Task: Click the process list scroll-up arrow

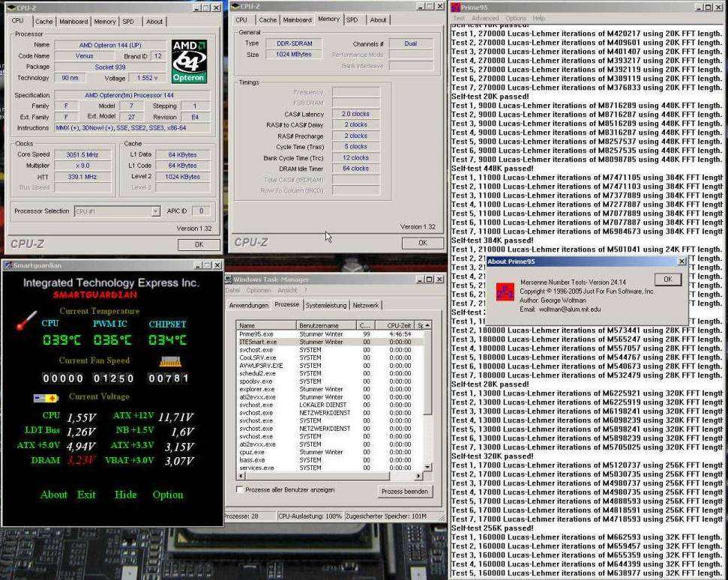Action: pyautogui.click(x=427, y=325)
